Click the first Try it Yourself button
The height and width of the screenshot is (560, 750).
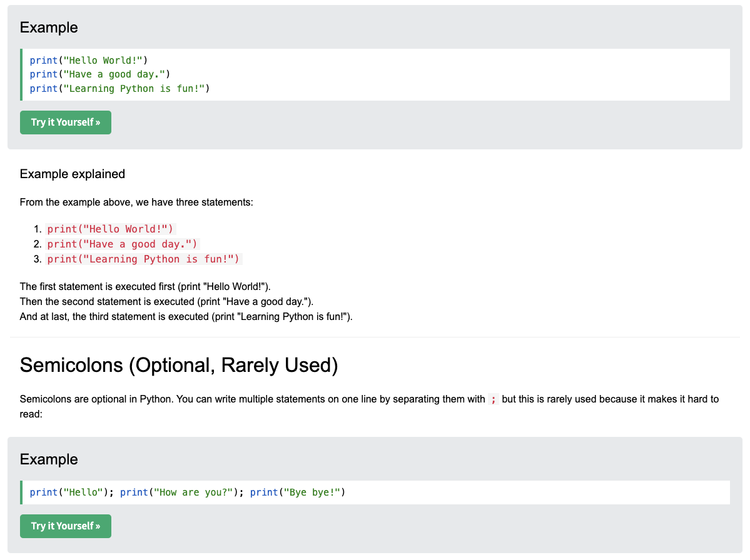[66, 122]
